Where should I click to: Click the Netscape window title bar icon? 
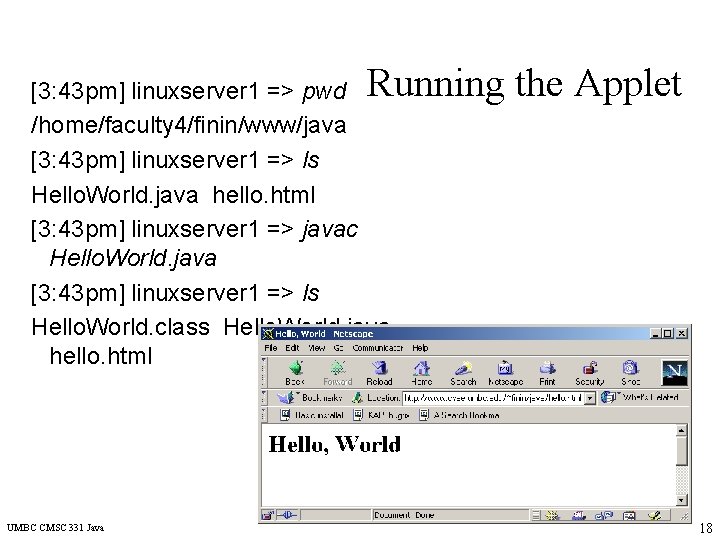268,334
